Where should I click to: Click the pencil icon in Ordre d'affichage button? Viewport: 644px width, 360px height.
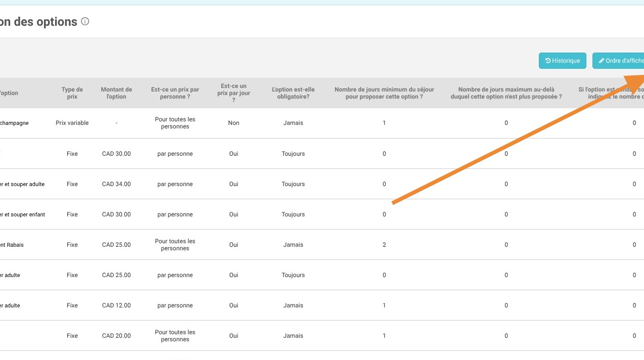(602, 61)
